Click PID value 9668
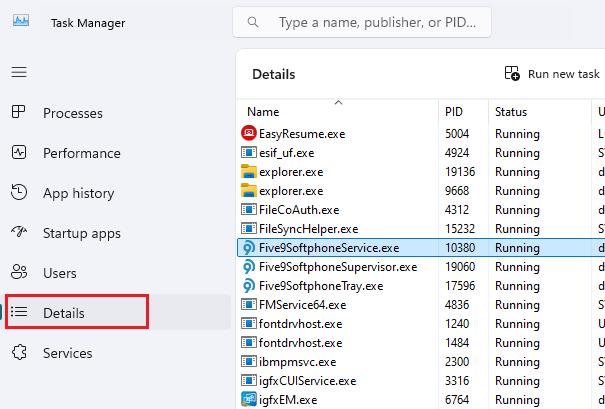605x409 pixels. point(457,191)
